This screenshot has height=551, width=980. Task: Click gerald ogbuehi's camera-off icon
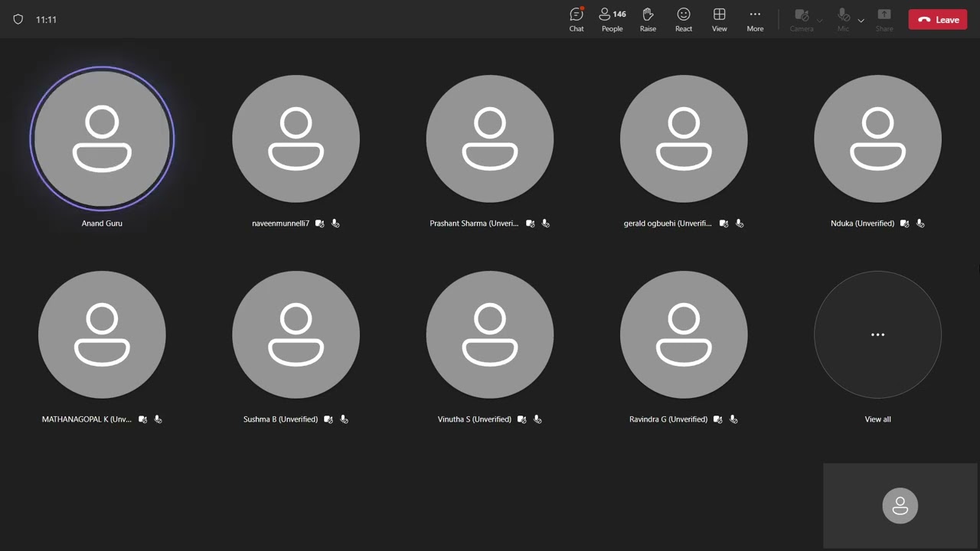pyautogui.click(x=724, y=223)
